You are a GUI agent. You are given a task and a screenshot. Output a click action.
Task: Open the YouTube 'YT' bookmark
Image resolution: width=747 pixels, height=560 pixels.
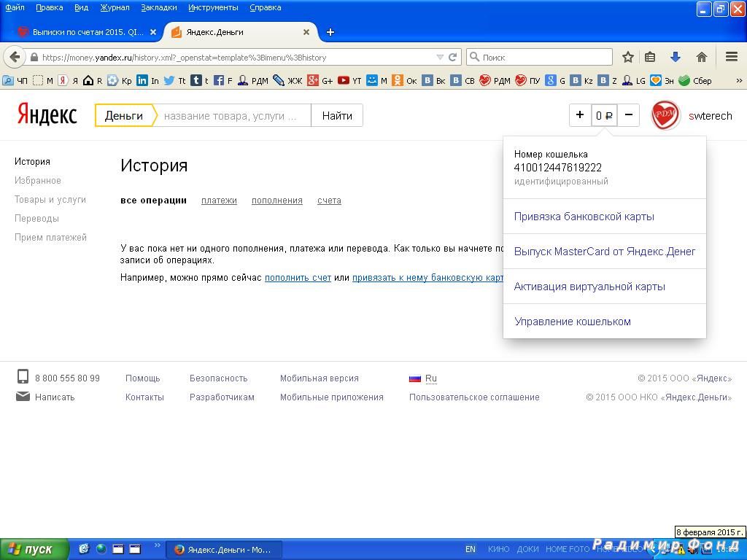click(x=349, y=80)
